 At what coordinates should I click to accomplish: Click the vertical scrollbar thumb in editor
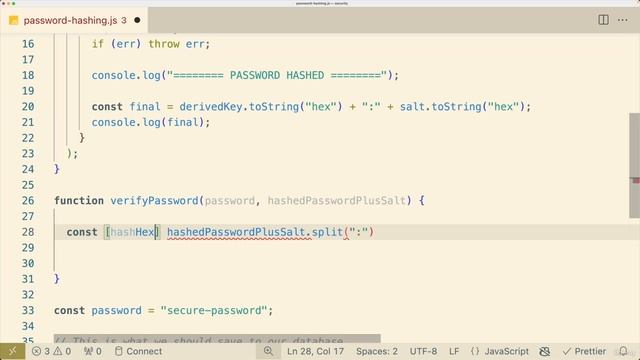pyautogui.click(x=634, y=165)
